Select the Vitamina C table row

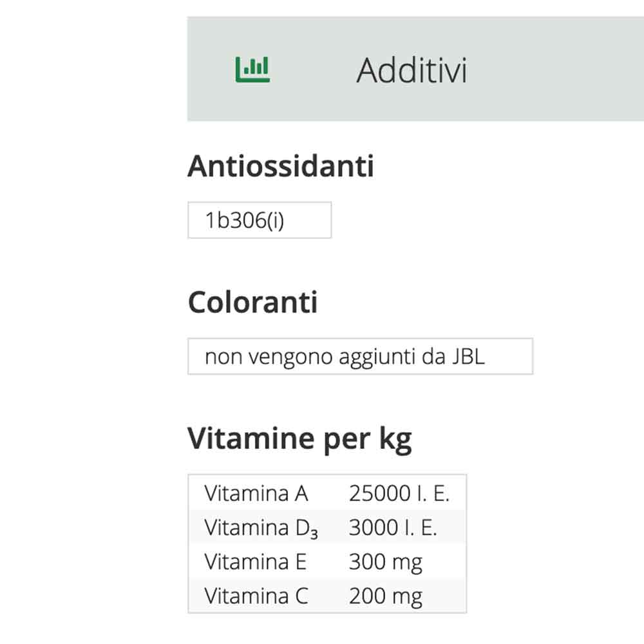[x=325, y=596]
